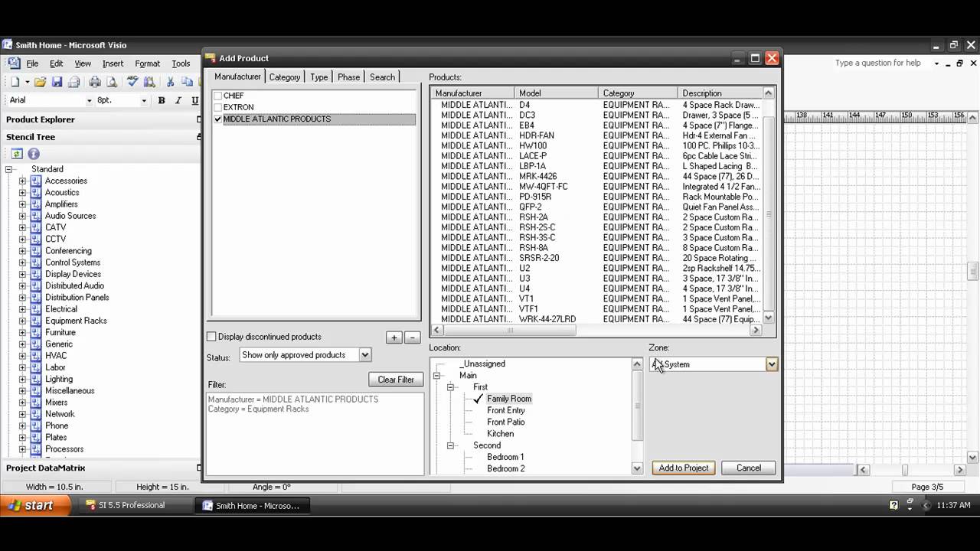Click the New document icon in Visio toolbar
Image resolution: width=980 pixels, height=551 pixels.
tap(15, 82)
